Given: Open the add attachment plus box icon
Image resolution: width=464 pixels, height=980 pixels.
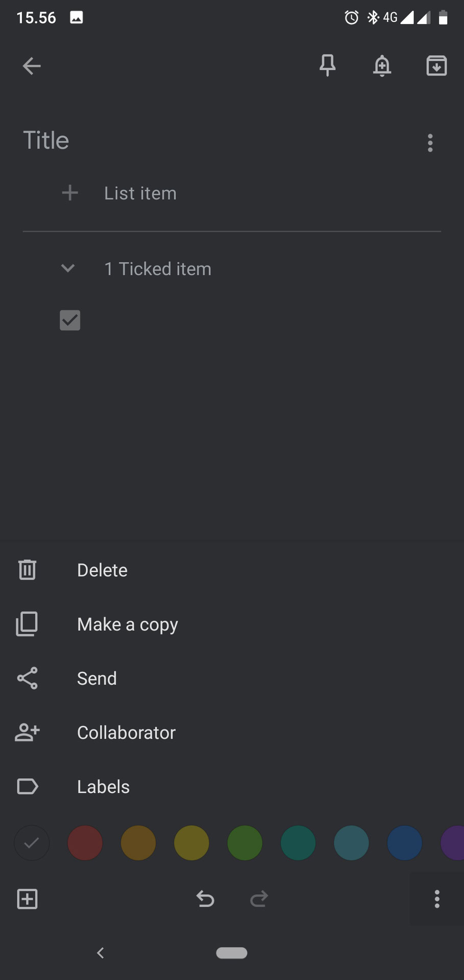Looking at the screenshot, I should pyautogui.click(x=28, y=899).
